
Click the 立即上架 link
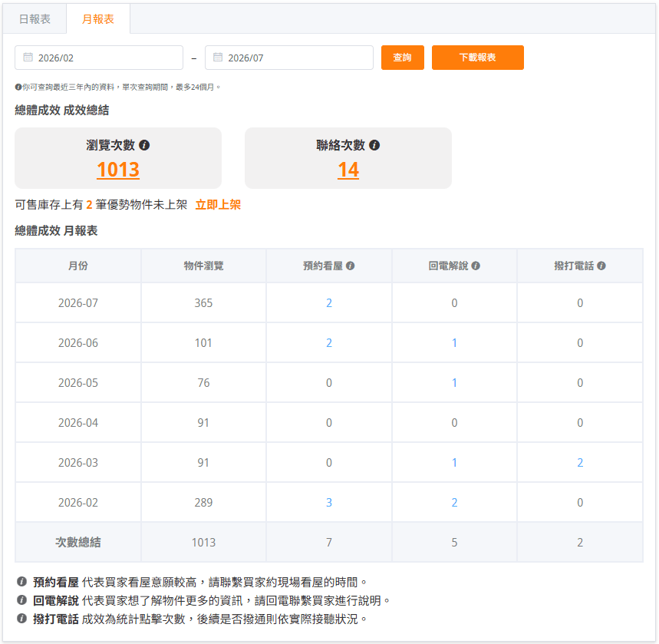218,205
